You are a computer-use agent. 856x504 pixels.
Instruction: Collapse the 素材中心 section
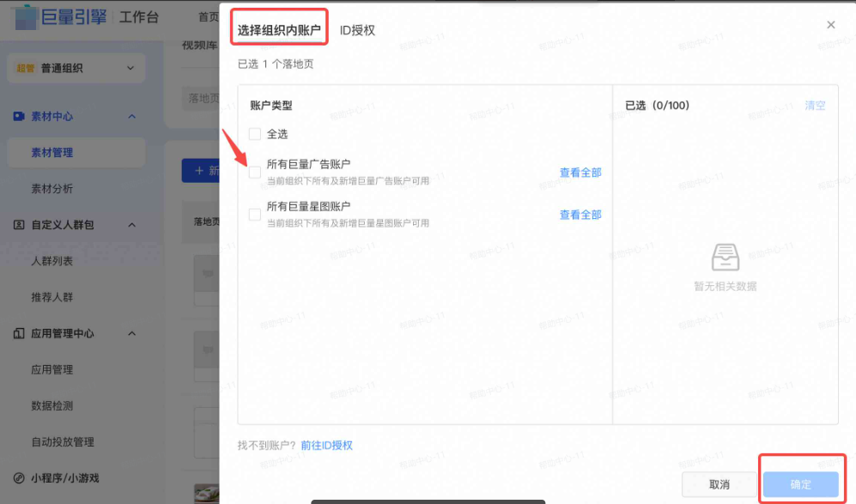[131, 116]
